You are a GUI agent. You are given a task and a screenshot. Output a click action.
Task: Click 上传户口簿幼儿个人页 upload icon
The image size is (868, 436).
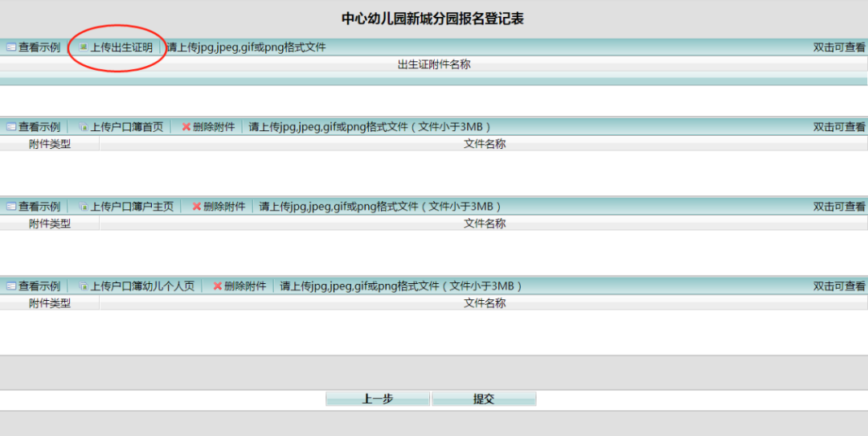84,286
